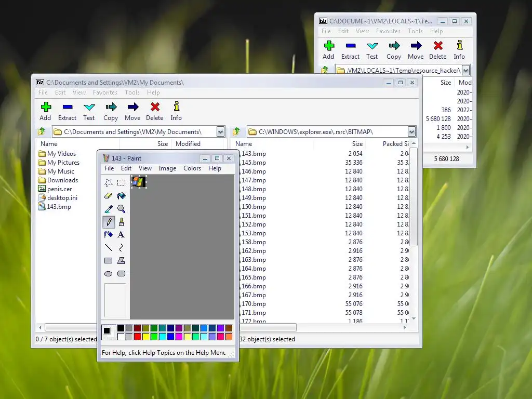Activate the Magnifier tool in Paint
Viewport: 532px width, 399px height.
(x=121, y=209)
